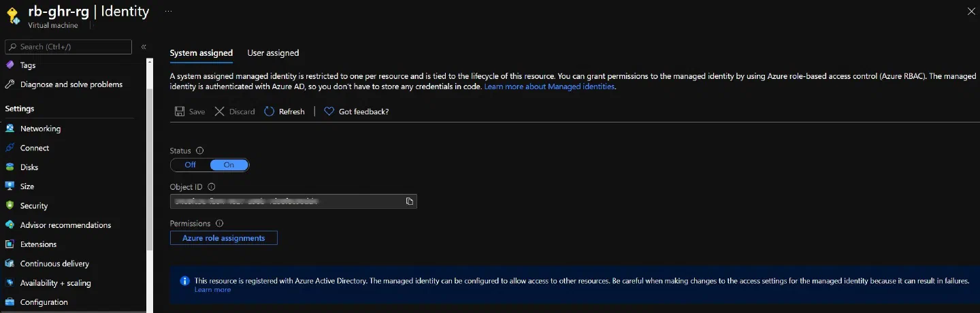Image resolution: width=980 pixels, height=313 pixels.
Task: Open the ellipsis more options menu
Action: click(x=168, y=12)
